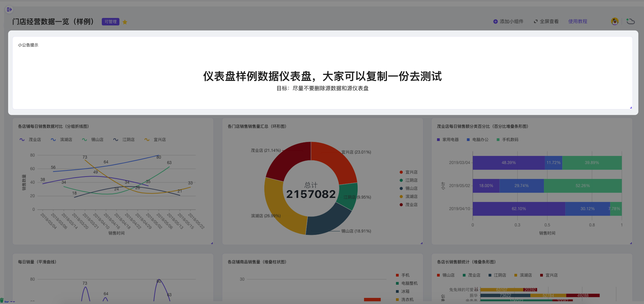
Task: Click the 全屏查看 button text
Action: [x=549, y=21]
